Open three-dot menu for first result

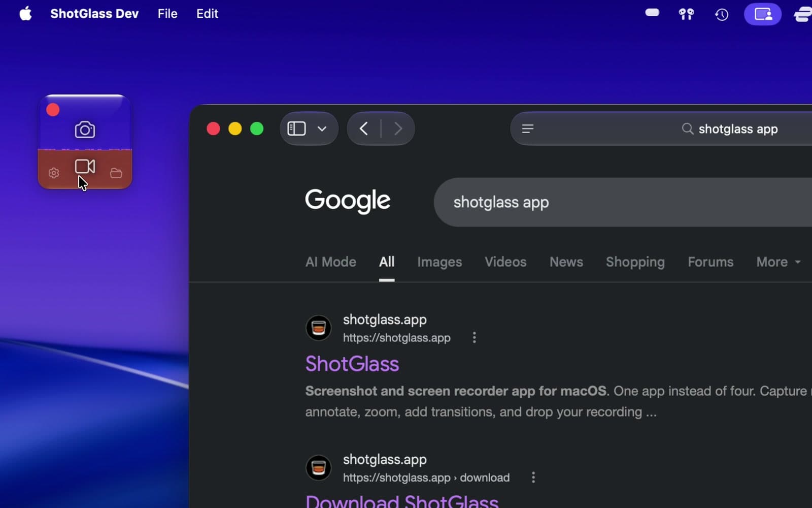click(475, 337)
